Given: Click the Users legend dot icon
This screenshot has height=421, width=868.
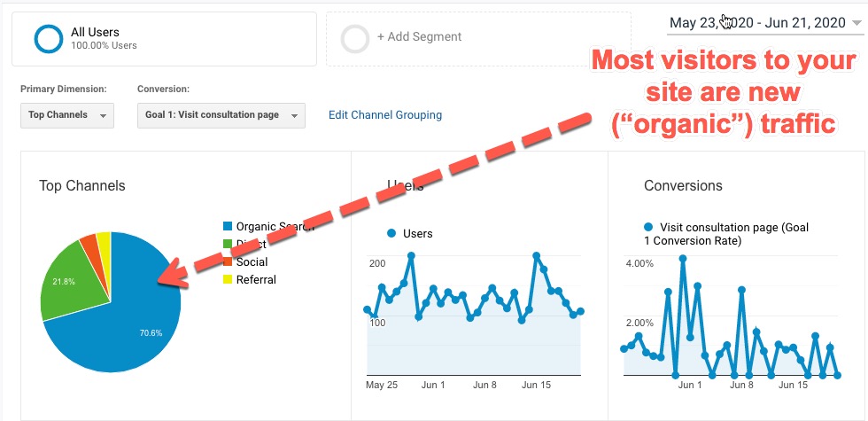Looking at the screenshot, I should click(x=391, y=234).
